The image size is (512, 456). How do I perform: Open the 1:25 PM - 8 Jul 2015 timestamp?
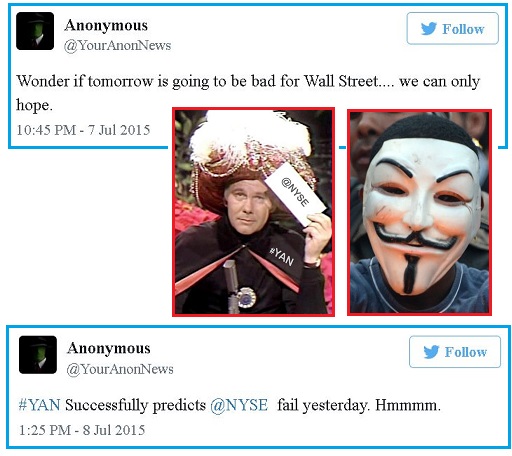(82, 430)
